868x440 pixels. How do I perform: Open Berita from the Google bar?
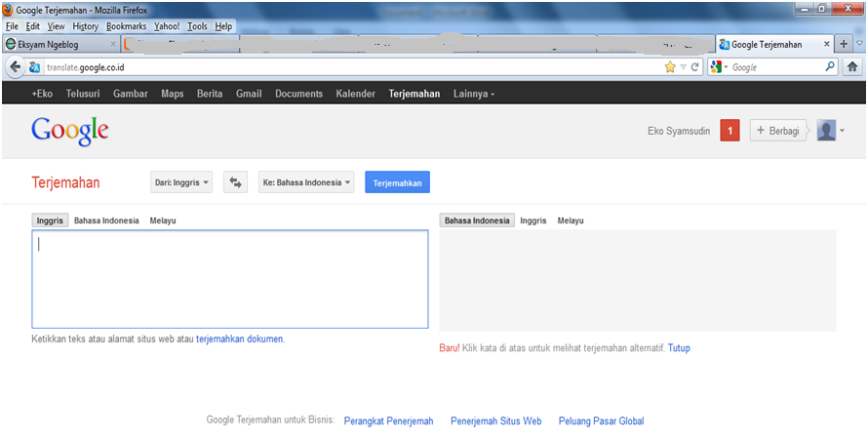210,94
